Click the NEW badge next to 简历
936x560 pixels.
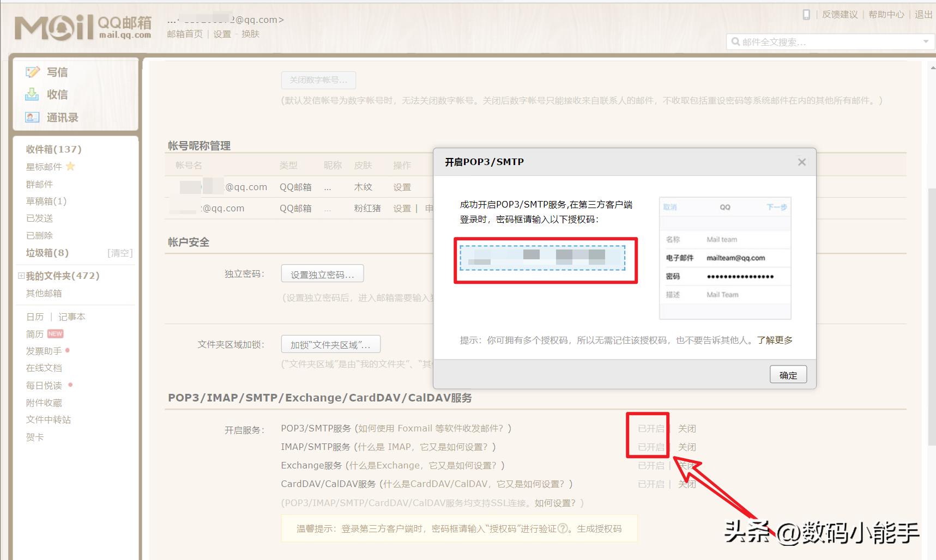pyautogui.click(x=55, y=333)
